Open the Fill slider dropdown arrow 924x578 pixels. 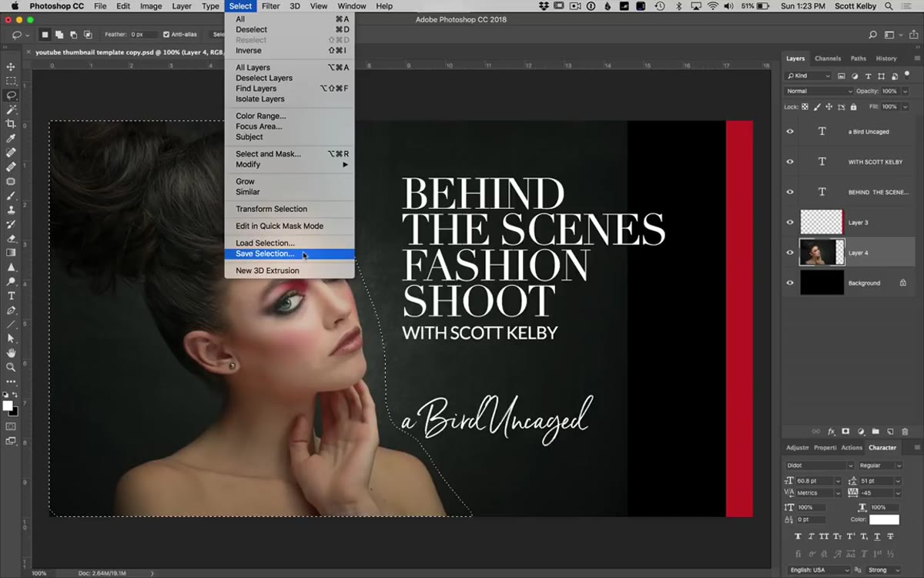[905, 107]
